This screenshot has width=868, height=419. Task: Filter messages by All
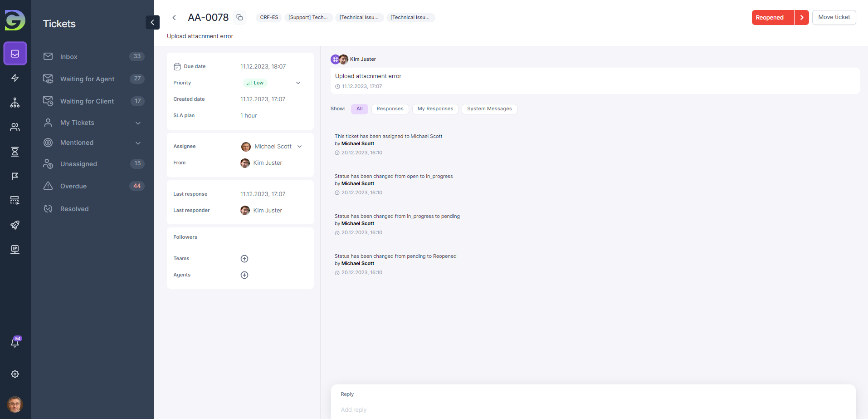pos(359,109)
